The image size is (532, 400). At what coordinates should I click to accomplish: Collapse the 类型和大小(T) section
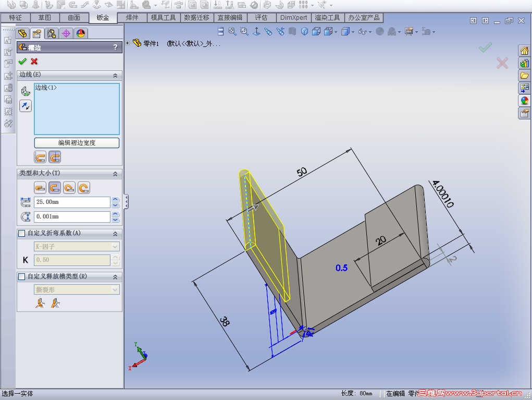point(115,174)
